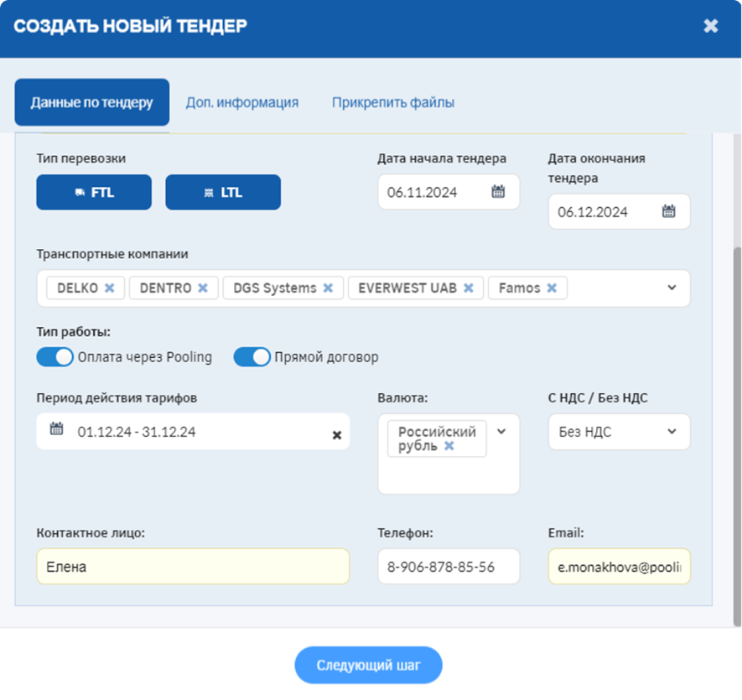742x700 pixels.
Task: Open the Доп. информация tab
Action: click(x=241, y=102)
